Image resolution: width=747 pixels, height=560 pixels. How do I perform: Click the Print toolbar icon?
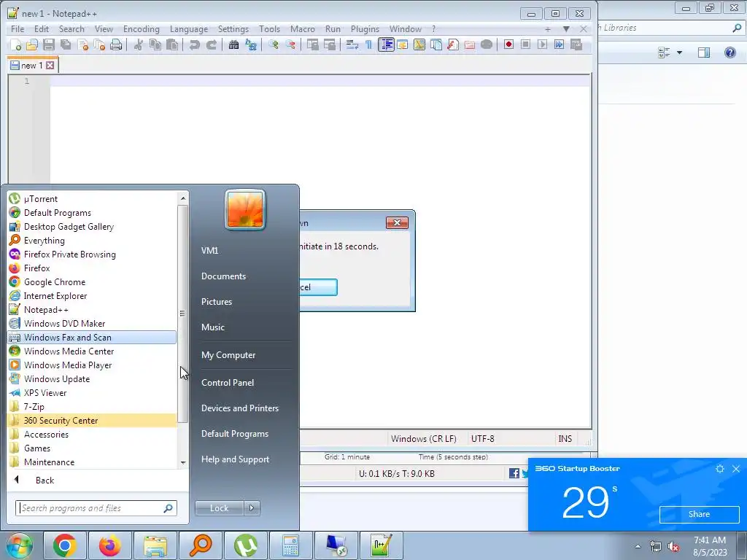coord(116,44)
